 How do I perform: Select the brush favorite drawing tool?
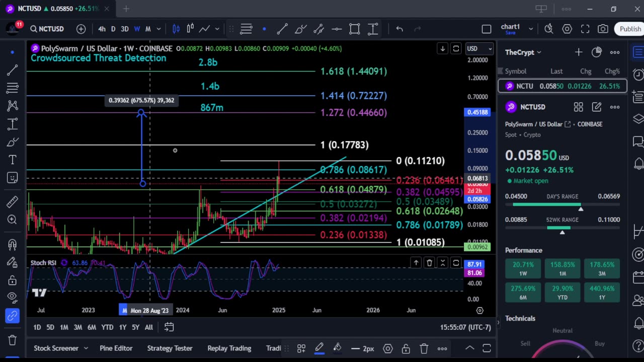pos(300,29)
